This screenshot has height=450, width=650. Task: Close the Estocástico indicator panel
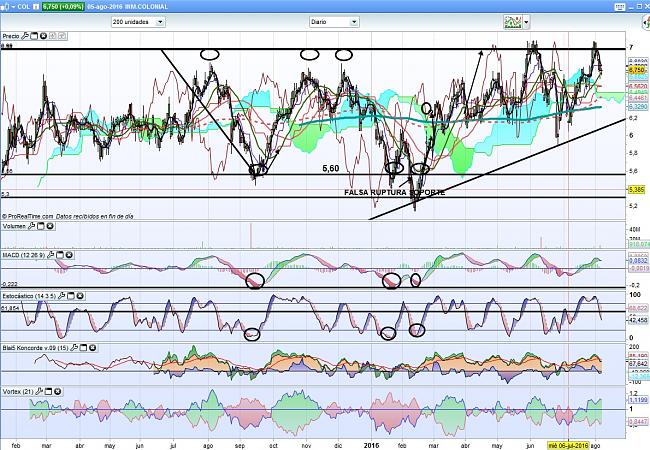tap(80, 296)
